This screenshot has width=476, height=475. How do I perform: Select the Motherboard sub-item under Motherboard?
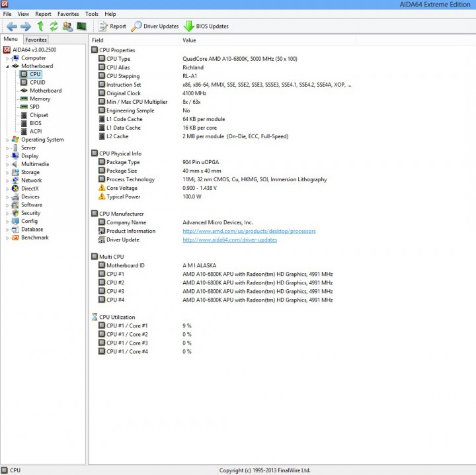46,91
